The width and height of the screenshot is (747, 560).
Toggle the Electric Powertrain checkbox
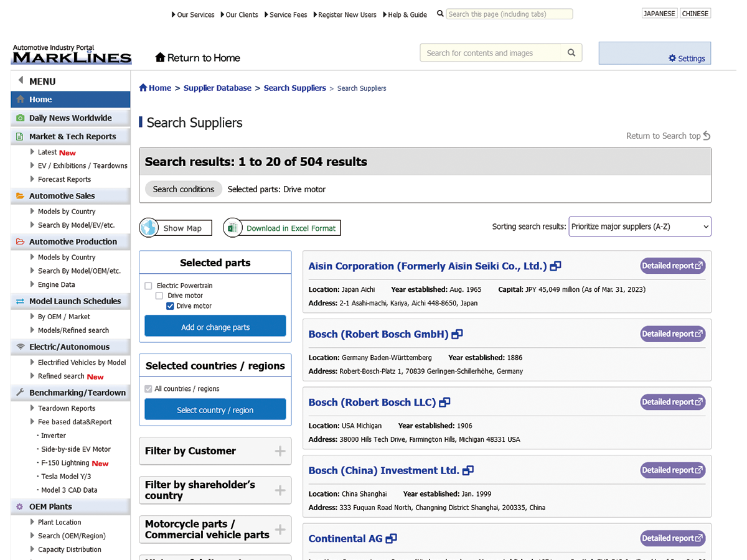point(148,286)
